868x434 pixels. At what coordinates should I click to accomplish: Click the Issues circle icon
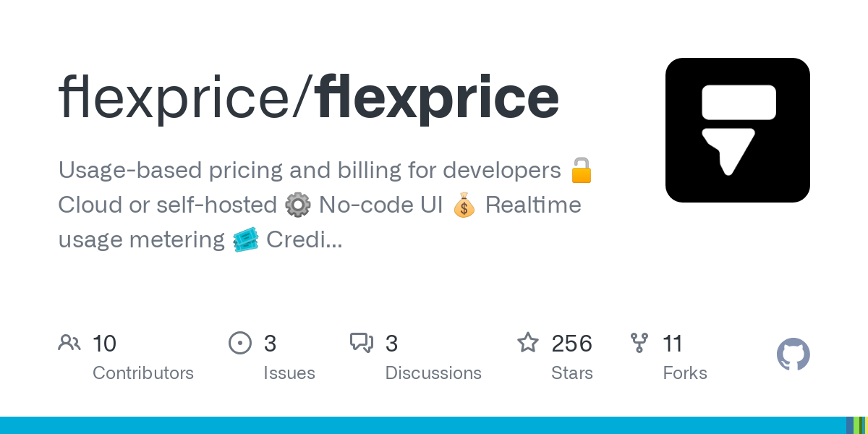[x=239, y=343]
